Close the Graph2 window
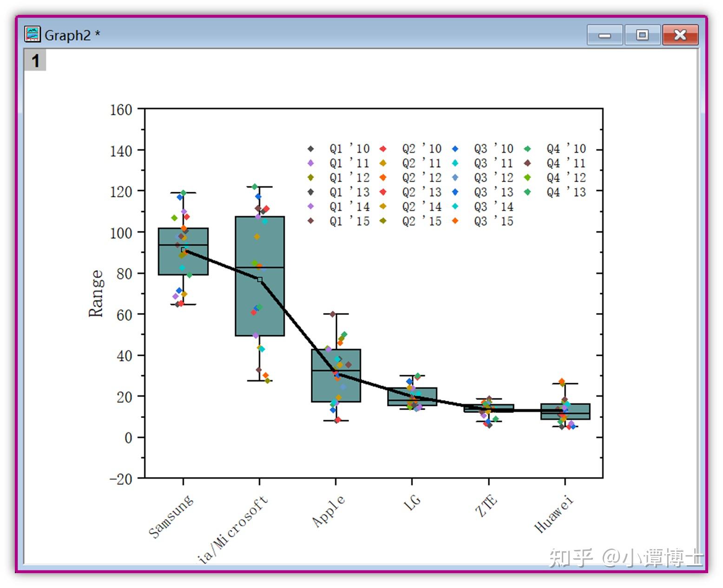This screenshot has height=588, width=723. point(680,35)
